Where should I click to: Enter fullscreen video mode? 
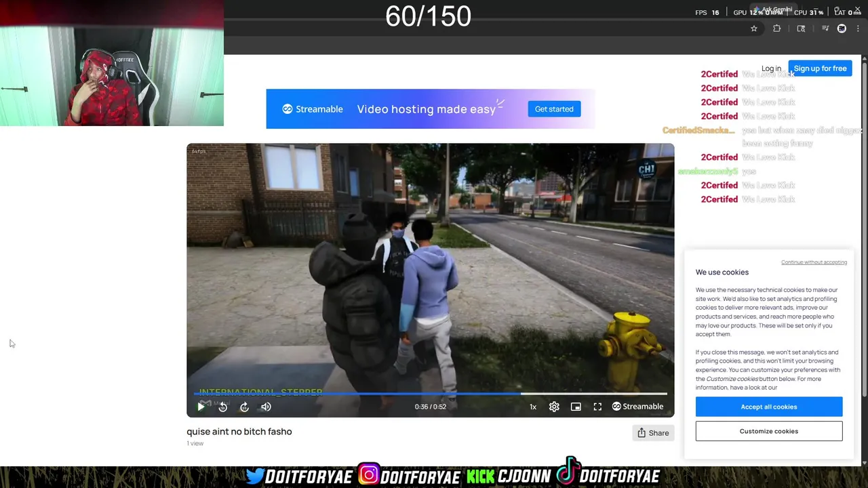[x=597, y=407]
